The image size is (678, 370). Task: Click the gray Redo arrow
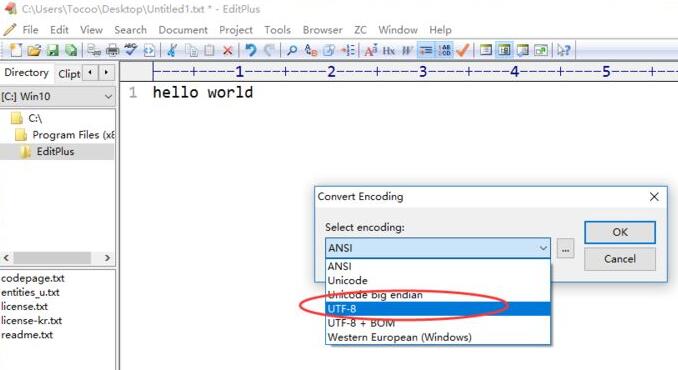[x=269, y=51]
